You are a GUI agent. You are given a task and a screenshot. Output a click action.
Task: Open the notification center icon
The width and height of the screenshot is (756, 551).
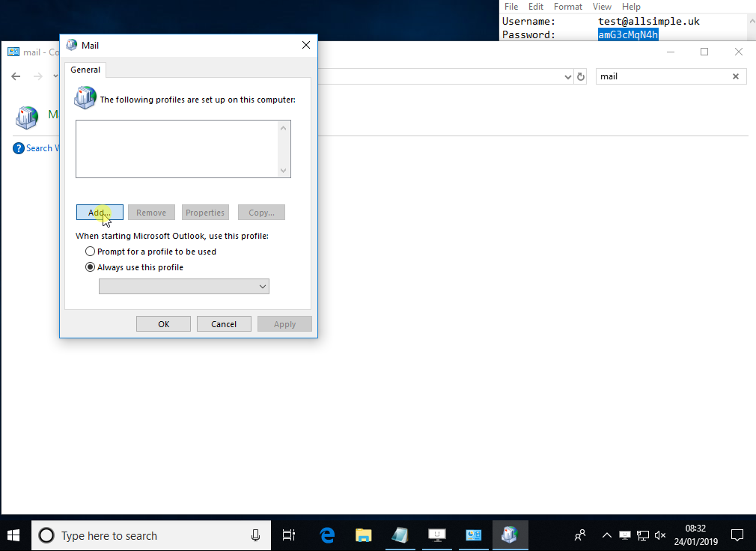point(737,535)
